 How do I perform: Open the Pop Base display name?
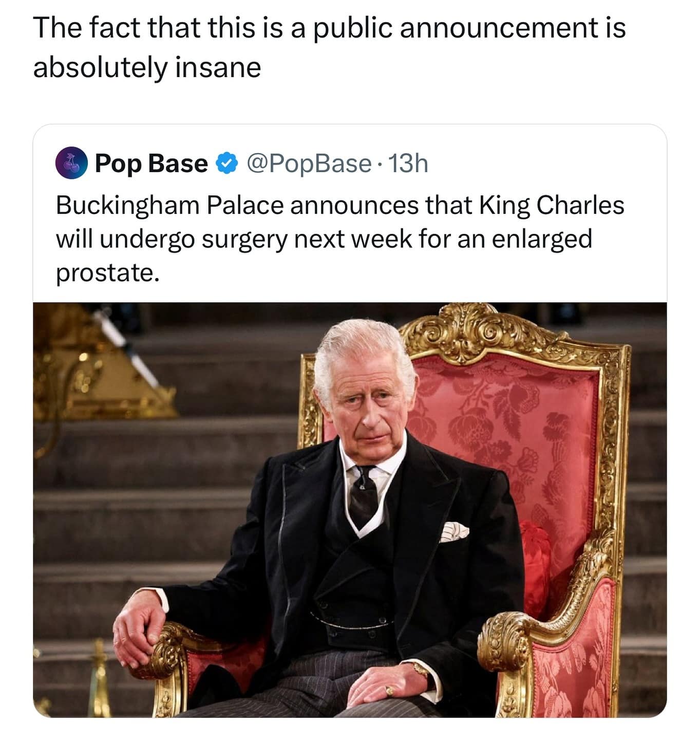pyautogui.click(x=152, y=163)
